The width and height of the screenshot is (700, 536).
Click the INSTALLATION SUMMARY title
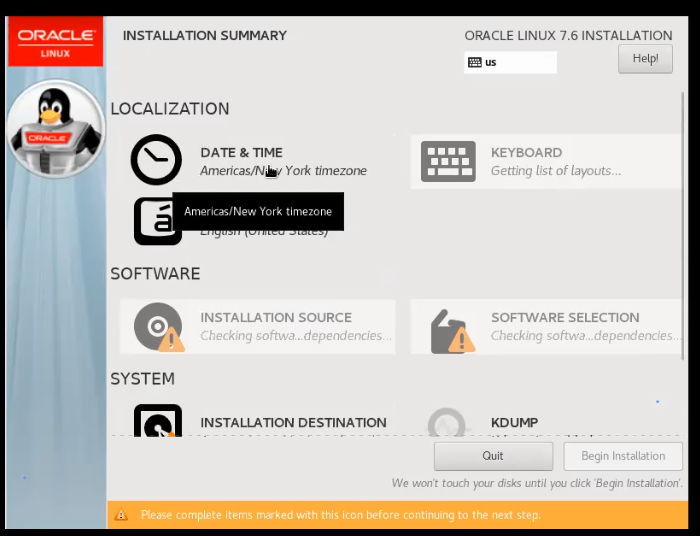coord(205,36)
